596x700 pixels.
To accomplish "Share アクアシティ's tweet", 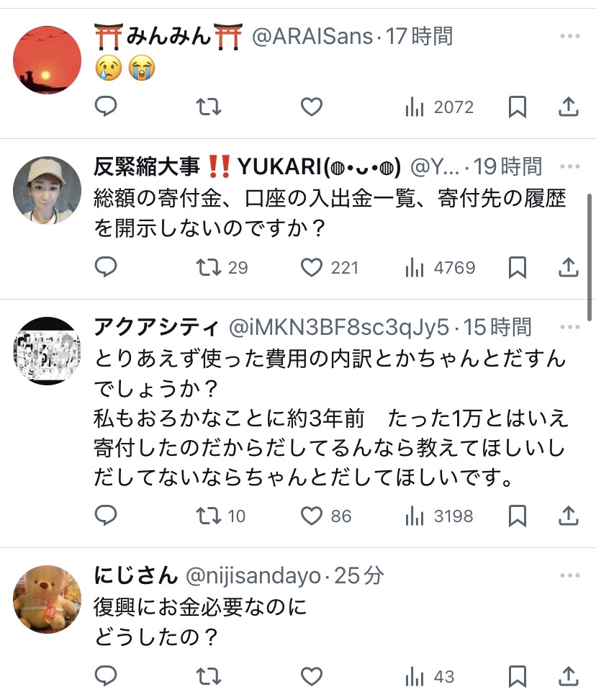I will 569,516.
